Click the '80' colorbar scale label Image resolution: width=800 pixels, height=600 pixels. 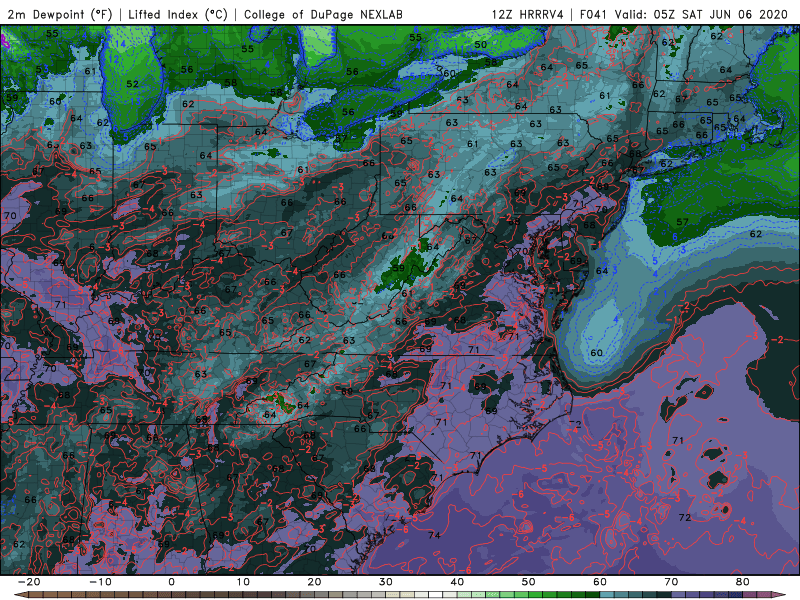(743, 582)
